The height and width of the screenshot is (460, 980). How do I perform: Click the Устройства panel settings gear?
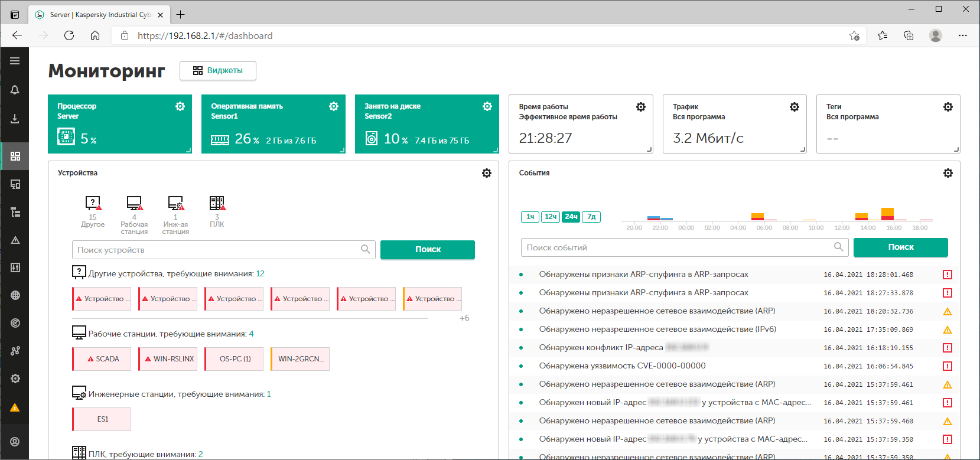coord(487,173)
